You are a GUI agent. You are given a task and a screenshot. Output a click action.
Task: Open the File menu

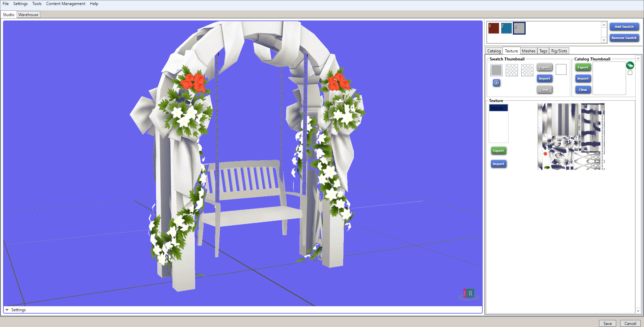[6, 4]
